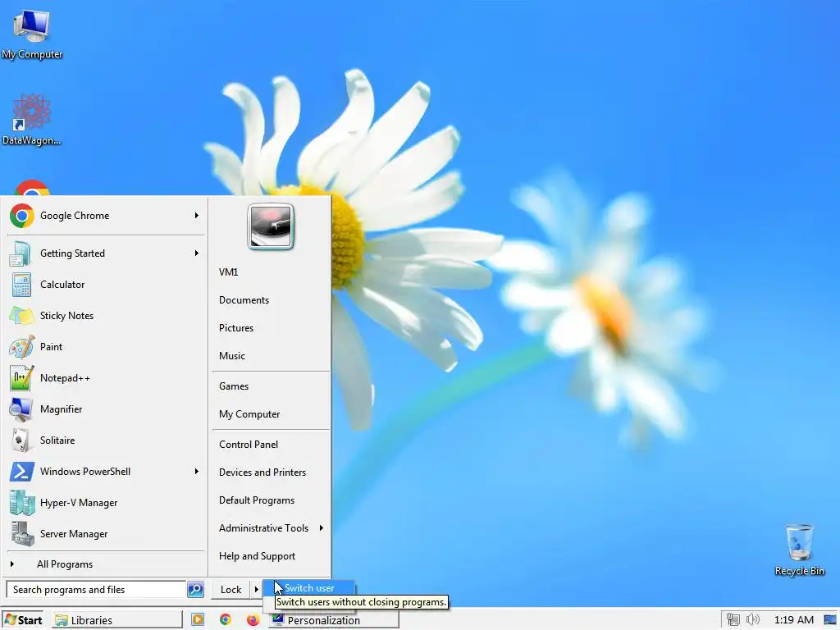Viewport: 840px width, 630px height.
Task: Expand the Google Chrome jump list arrow
Action: (x=197, y=216)
